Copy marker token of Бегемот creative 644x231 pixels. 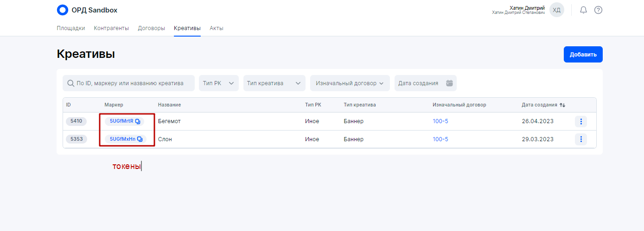(x=138, y=121)
